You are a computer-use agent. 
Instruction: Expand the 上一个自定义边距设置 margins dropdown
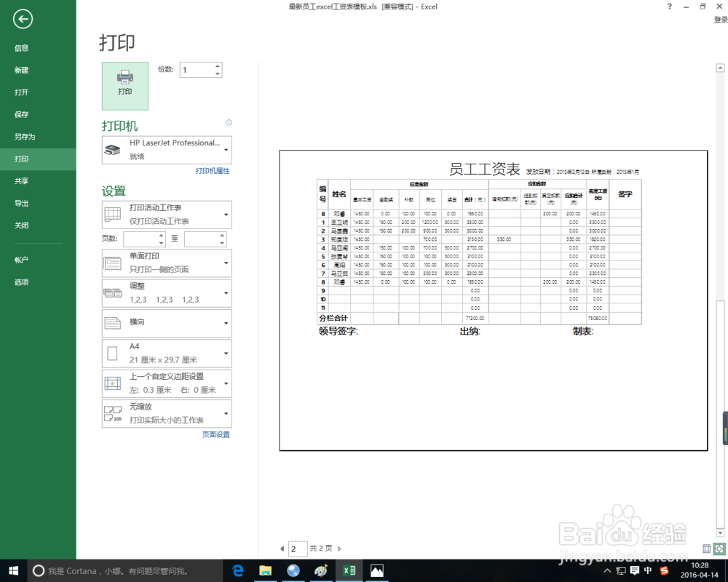click(167, 383)
